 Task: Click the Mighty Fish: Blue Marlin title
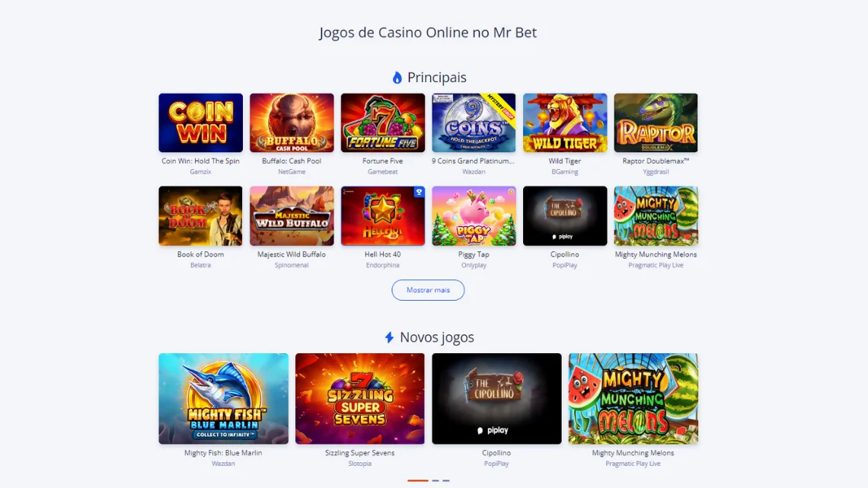(x=223, y=452)
